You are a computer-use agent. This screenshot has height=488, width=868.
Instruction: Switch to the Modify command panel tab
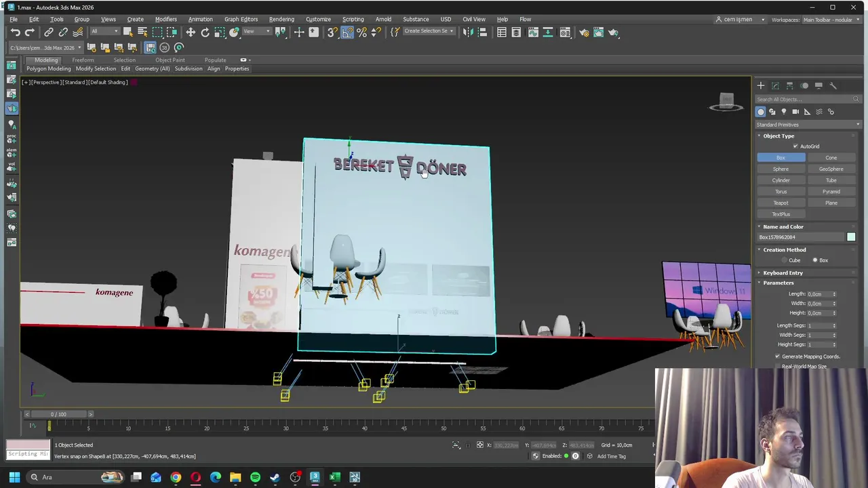click(x=775, y=85)
